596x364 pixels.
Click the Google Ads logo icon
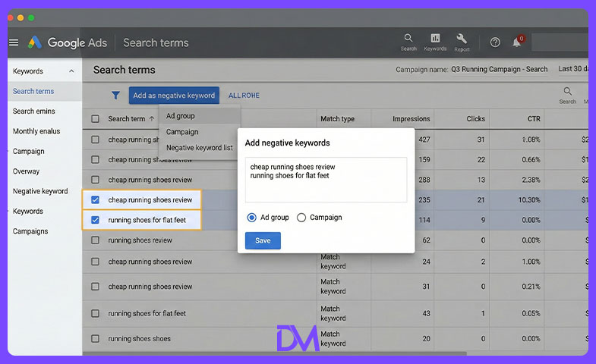35,42
